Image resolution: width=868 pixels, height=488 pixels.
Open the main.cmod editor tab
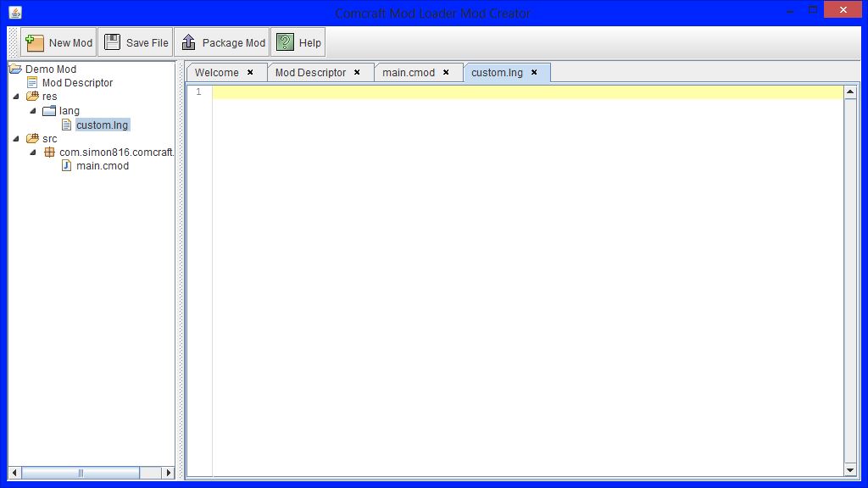(410, 72)
